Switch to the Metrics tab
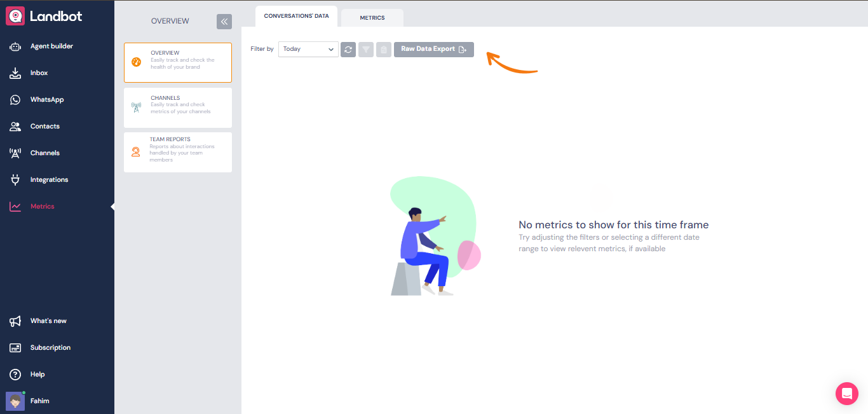 click(x=372, y=18)
